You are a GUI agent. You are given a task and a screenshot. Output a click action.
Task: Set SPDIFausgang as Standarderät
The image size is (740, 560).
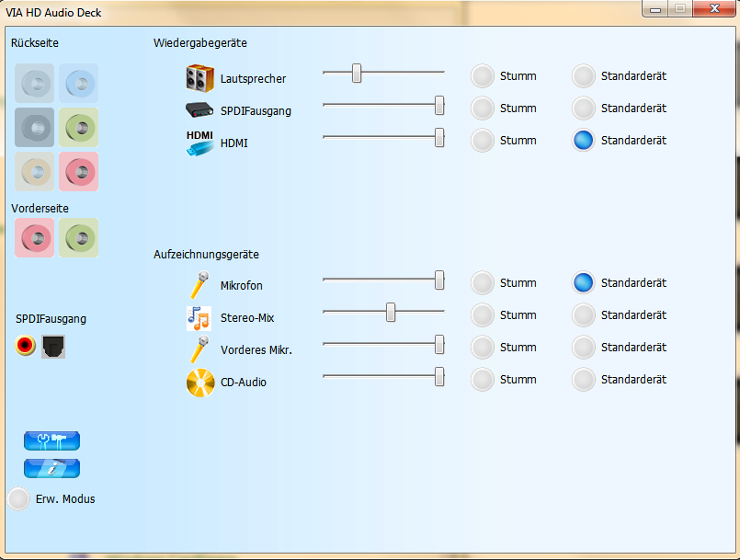pyautogui.click(x=584, y=109)
